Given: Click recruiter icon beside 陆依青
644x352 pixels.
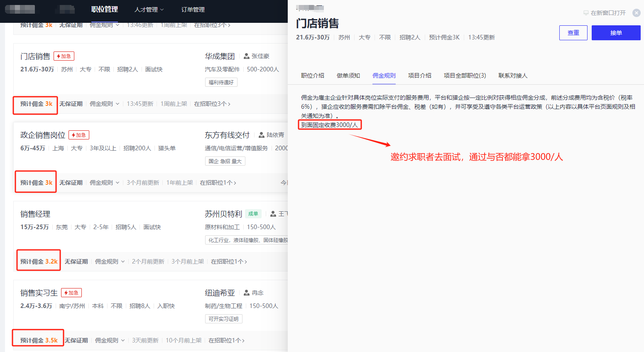Looking at the screenshot, I should coord(262,135).
